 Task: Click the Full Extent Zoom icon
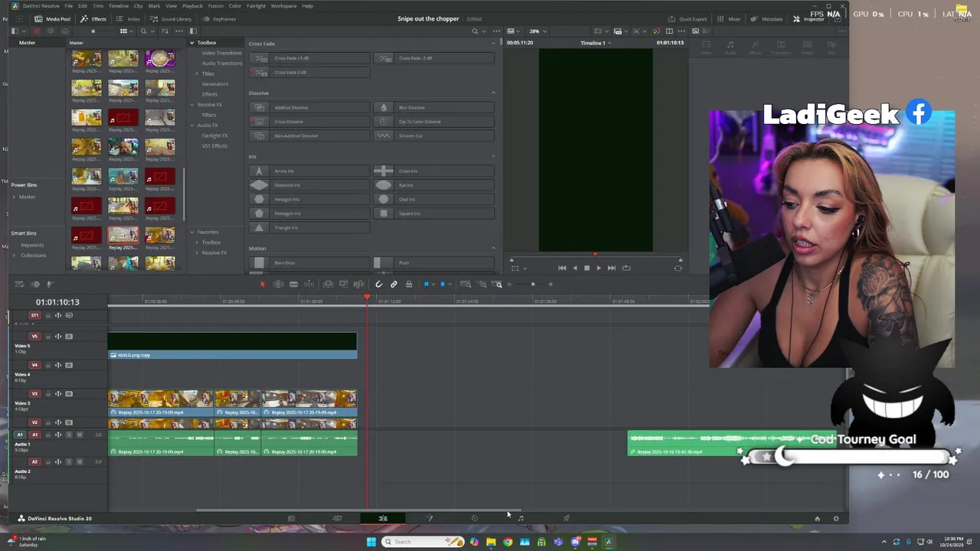point(465,284)
